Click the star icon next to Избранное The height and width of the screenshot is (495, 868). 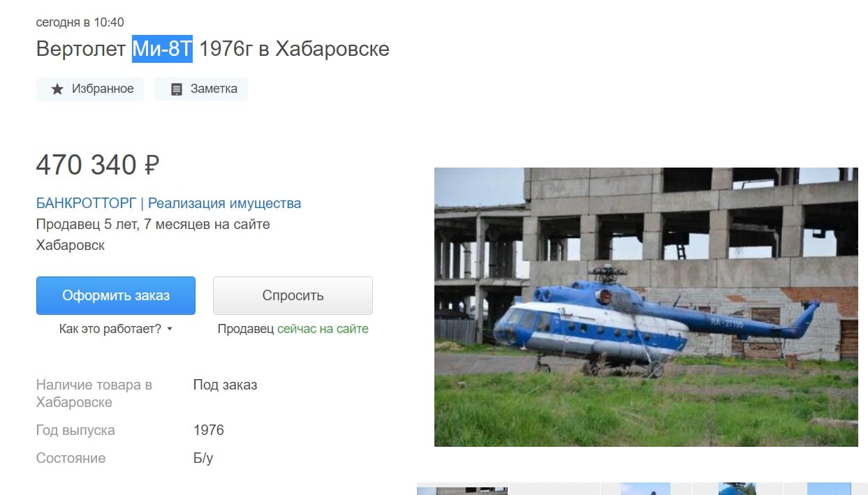tap(57, 89)
